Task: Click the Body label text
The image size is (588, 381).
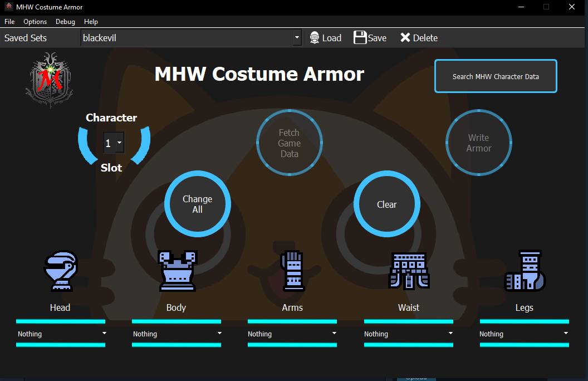Action: tap(176, 307)
